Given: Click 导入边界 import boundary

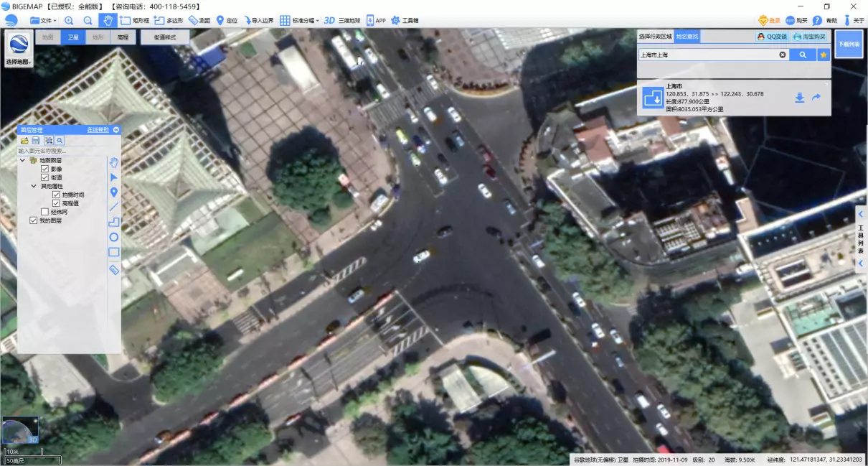Looking at the screenshot, I should (258, 21).
